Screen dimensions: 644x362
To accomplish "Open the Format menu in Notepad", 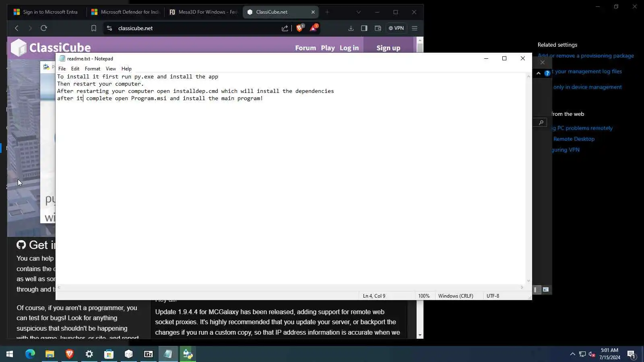I will click(x=93, y=69).
